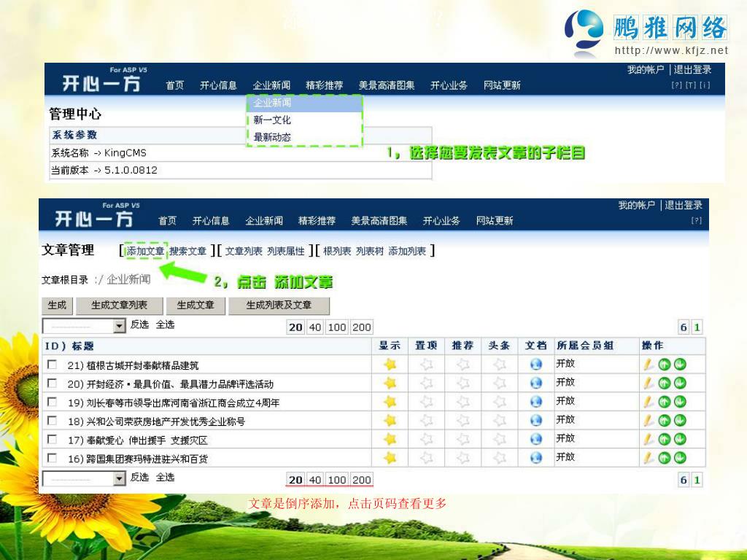Image resolution: width=747 pixels, height=560 pixels.
Task: Open 我的帐户 in the upper header
Action: point(646,69)
